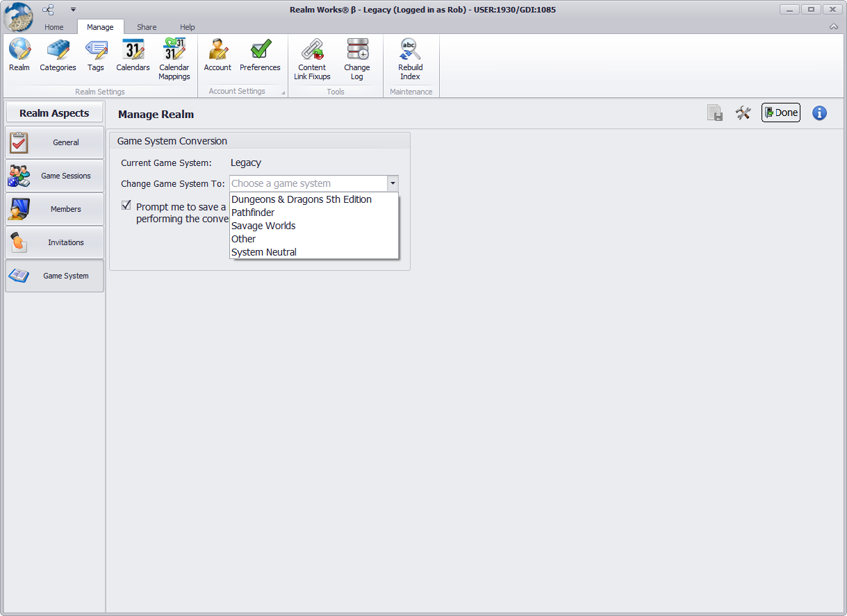Open Calendar Mappings
This screenshot has width=847, height=616.
tap(174, 60)
